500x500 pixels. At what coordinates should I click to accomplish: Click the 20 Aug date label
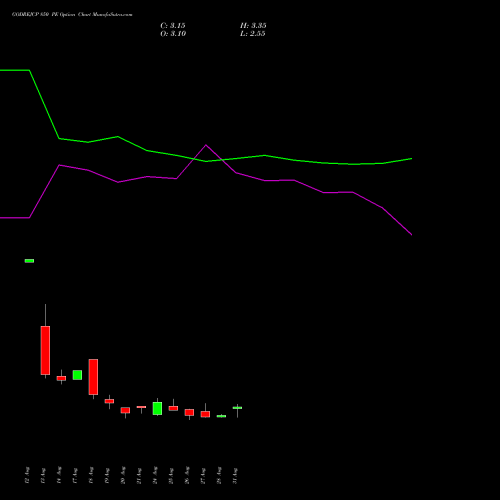click(x=123, y=475)
